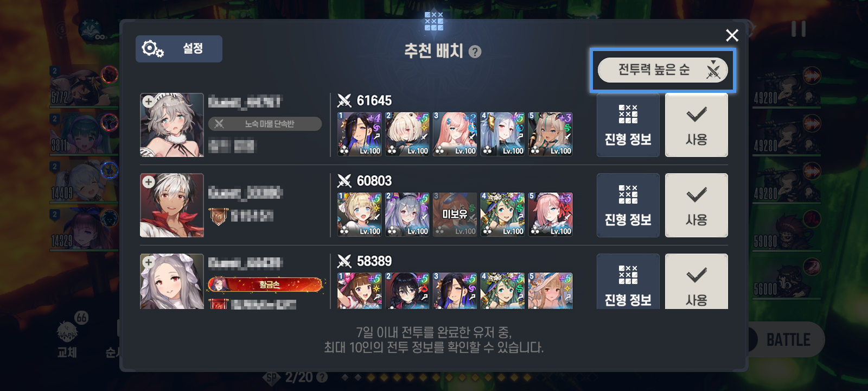Use the 58389 power team formation
This screenshot has width=868, height=391.
[x=697, y=281]
